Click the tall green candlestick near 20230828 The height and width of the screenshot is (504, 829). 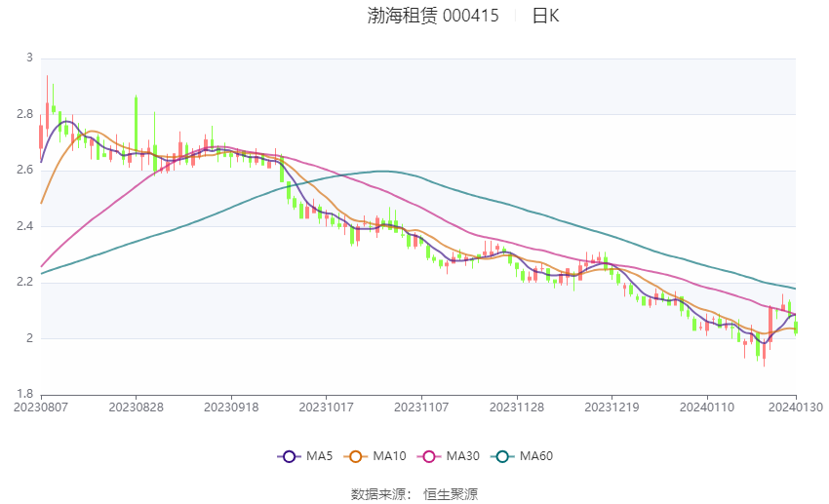(x=136, y=122)
